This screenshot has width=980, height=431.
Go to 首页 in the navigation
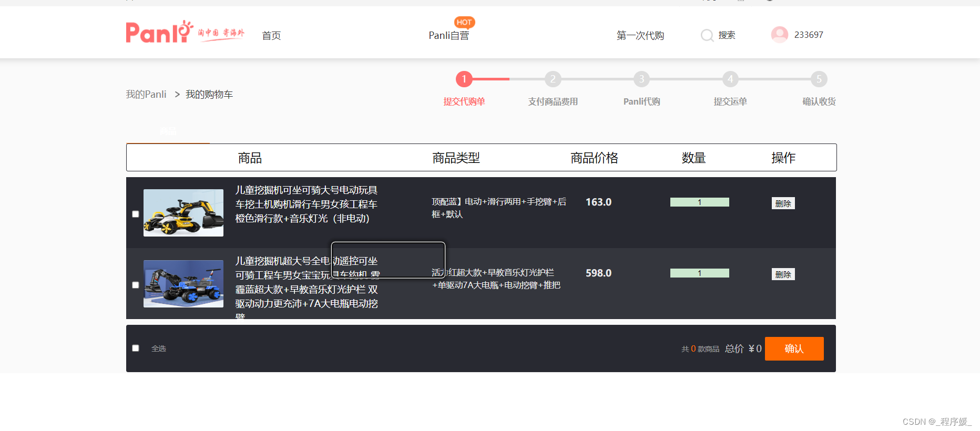[271, 35]
